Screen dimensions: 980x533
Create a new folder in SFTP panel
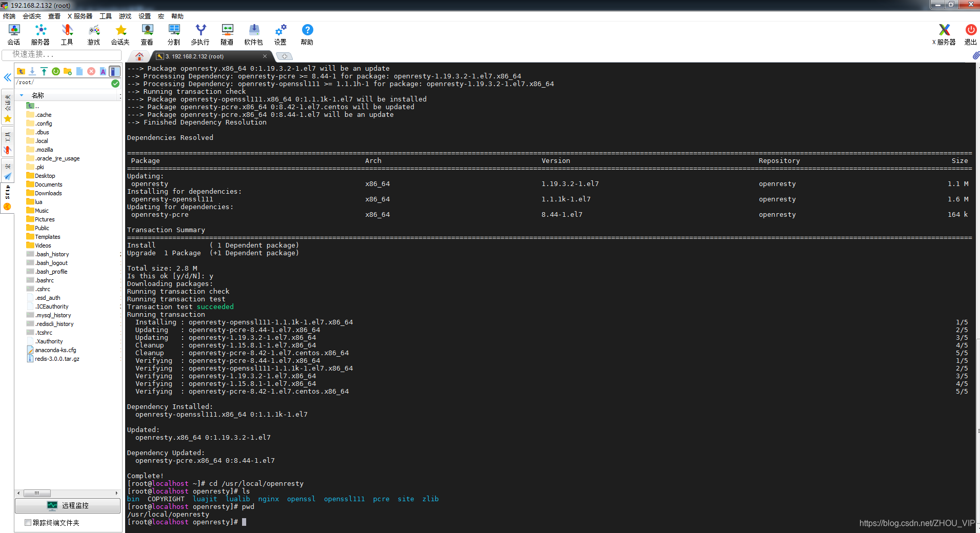tap(68, 71)
